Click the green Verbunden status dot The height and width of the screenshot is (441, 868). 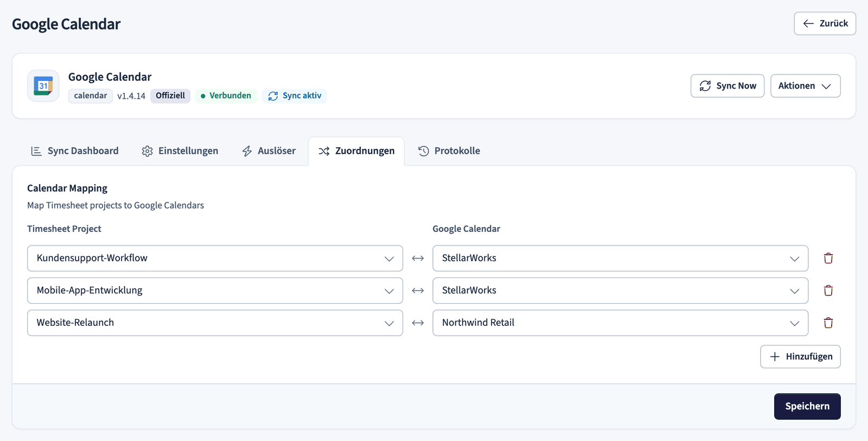(x=203, y=96)
